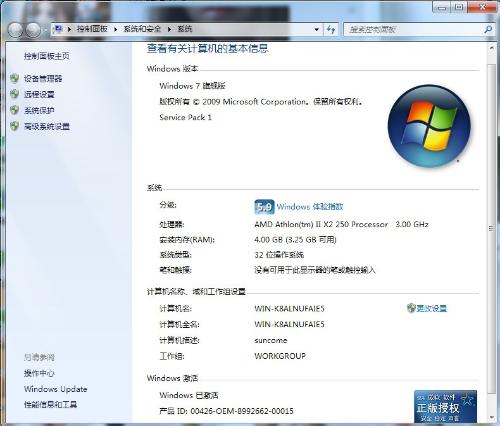Click the 正版授权 genuine software badge
The width and height of the screenshot is (500, 426).
click(445, 406)
